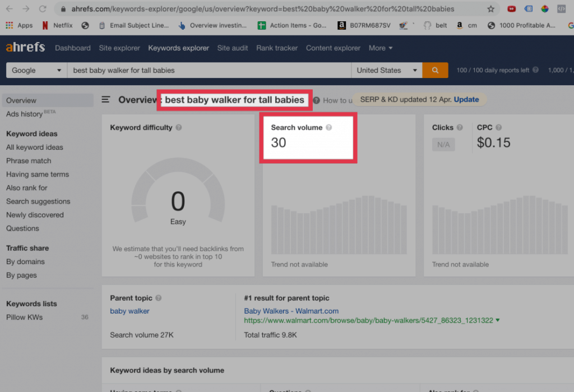574x392 pixels.
Task: Open Questions keyword report
Action: coord(22,229)
